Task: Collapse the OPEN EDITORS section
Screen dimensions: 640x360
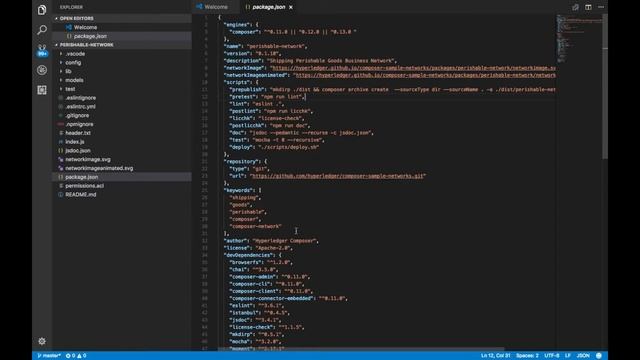Action: [122, 18]
